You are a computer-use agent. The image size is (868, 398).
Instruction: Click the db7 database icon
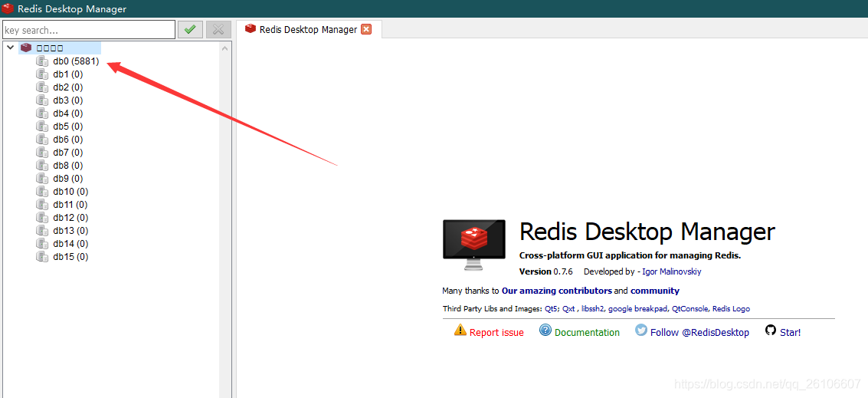[x=42, y=152]
